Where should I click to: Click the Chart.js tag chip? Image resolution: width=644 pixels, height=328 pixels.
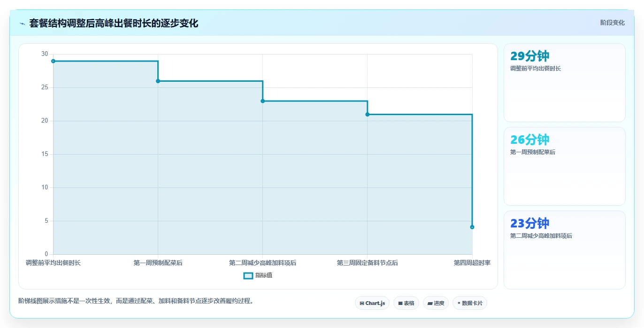(372, 303)
